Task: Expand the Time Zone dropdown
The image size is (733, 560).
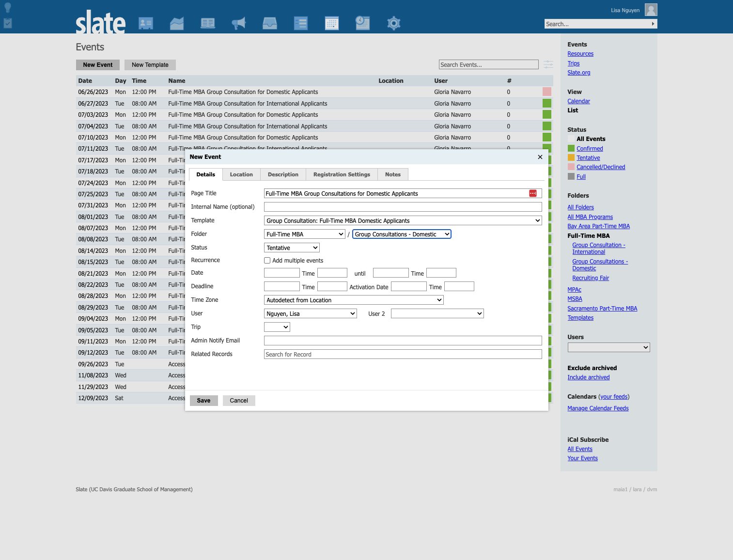Action: [x=354, y=300]
